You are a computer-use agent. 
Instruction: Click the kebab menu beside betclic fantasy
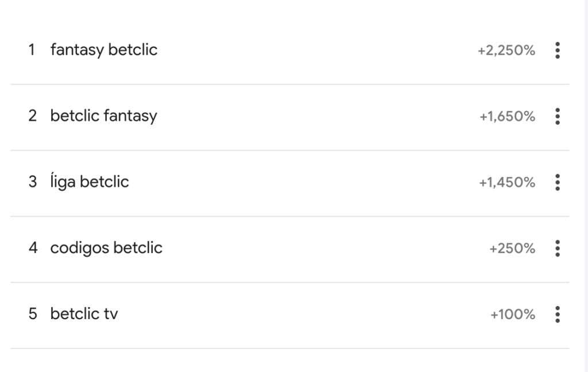(x=556, y=116)
